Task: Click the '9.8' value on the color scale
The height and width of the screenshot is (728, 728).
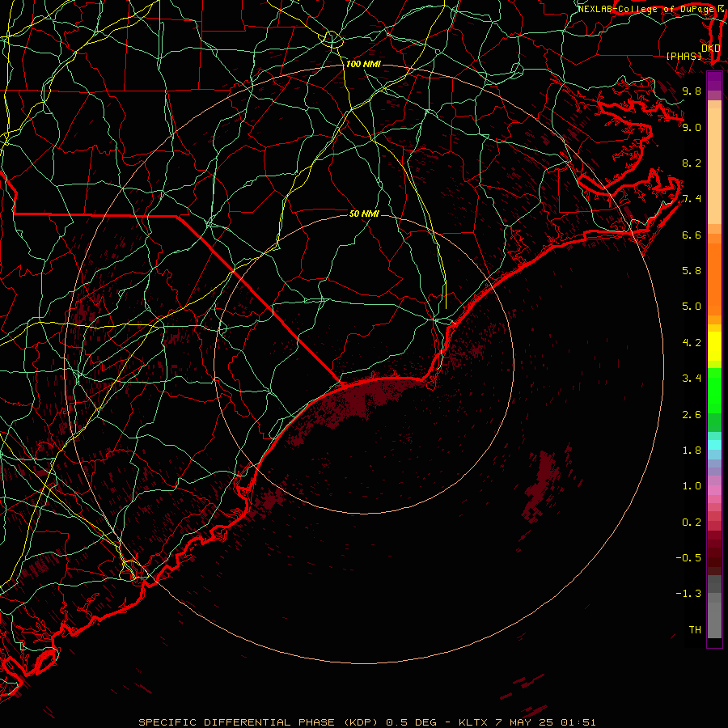Action: 692,91
